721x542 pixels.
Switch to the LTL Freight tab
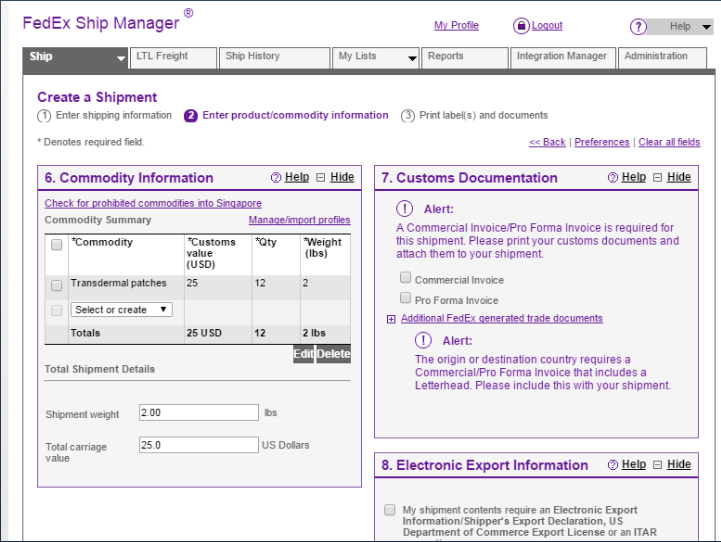pyautogui.click(x=173, y=57)
